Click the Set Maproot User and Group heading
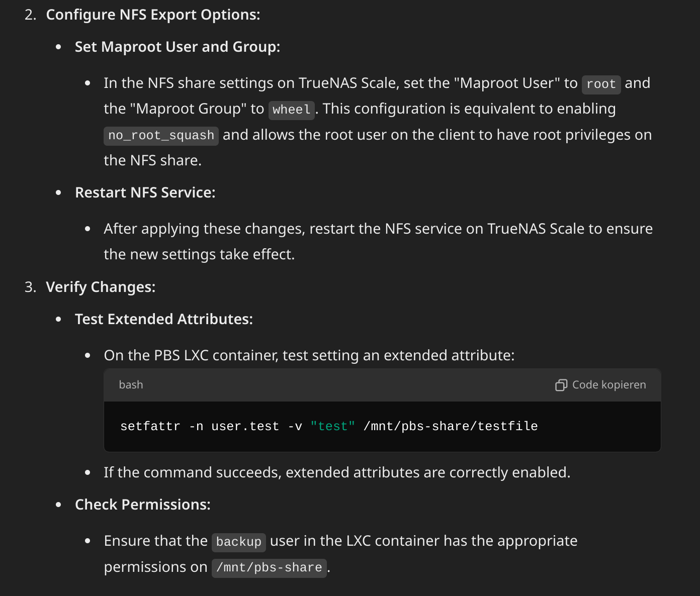Screen dimensions: 700x596 click(x=178, y=47)
